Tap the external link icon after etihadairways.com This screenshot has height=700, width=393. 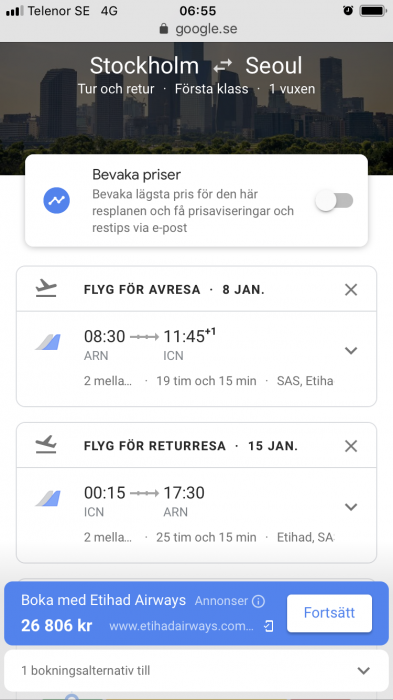point(268,626)
